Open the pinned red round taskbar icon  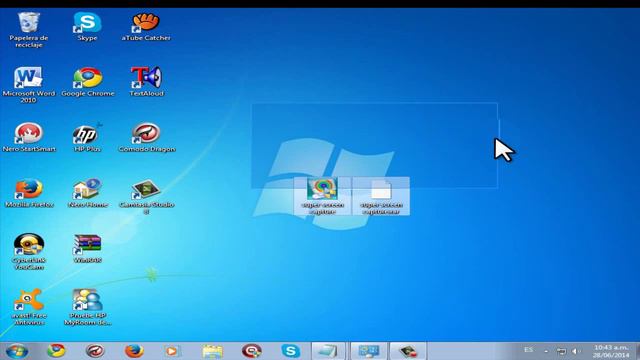(x=251, y=351)
